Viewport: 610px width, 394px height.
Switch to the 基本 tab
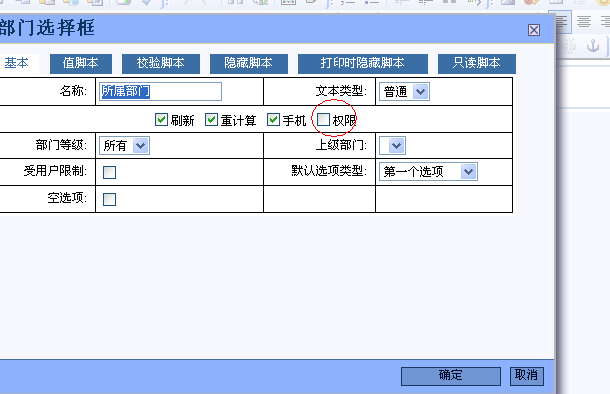(x=17, y=63)
